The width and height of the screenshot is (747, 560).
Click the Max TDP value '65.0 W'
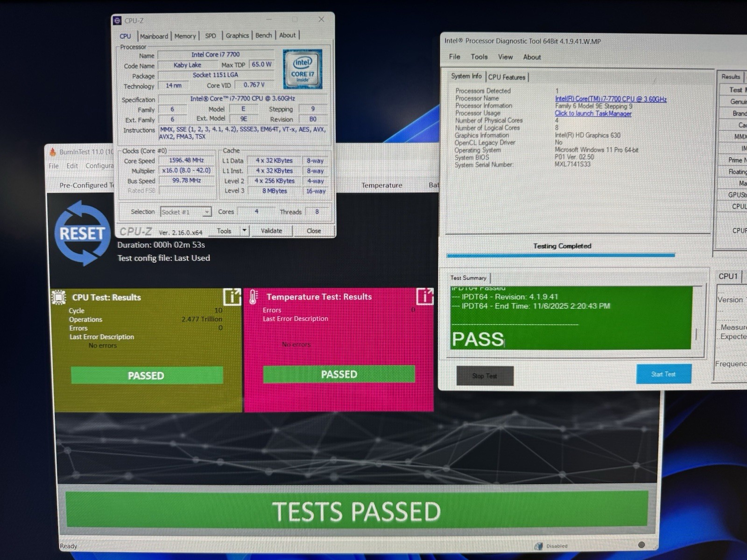[261, 64]
